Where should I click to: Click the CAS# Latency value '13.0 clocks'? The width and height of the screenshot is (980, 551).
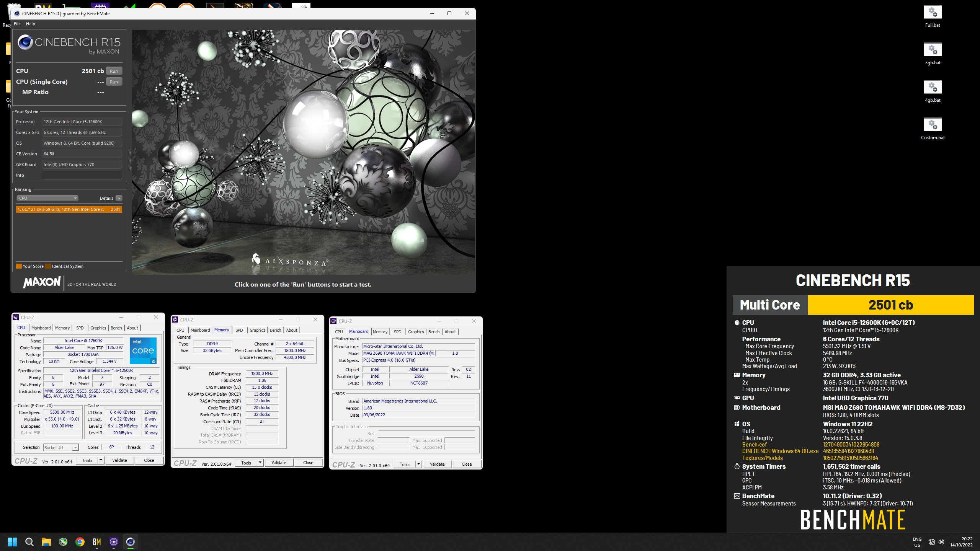coord(262,387)
